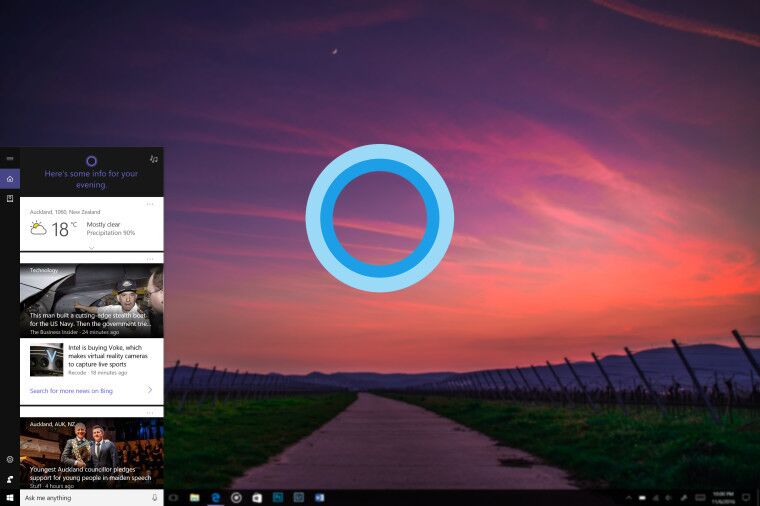Open the Cortana Notebook icon
This screenshot has width=760, height=506.
10,199
